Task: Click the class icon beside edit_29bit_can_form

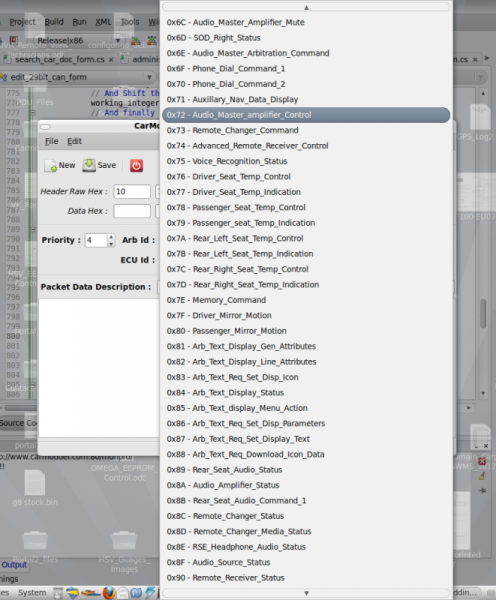Action: point(4,77)
